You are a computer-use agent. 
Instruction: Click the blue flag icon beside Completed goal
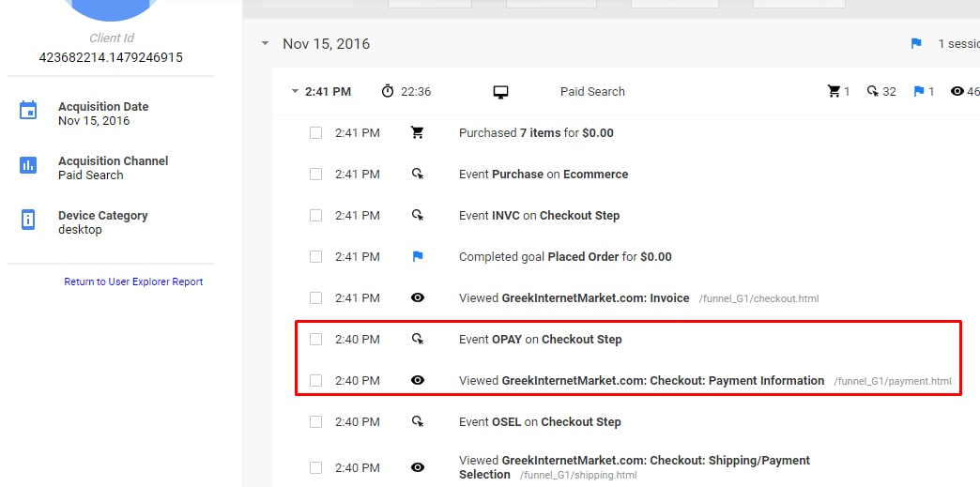(x=418, y=257)
